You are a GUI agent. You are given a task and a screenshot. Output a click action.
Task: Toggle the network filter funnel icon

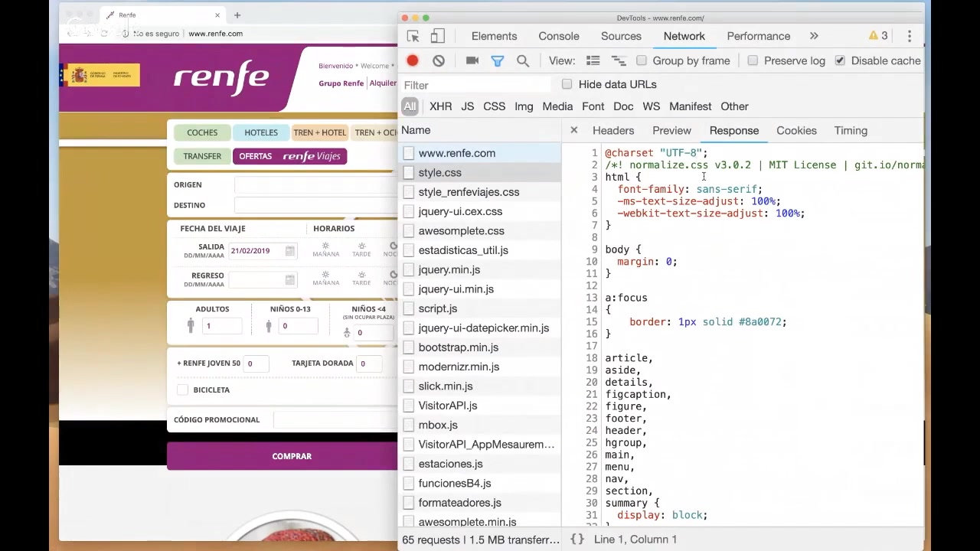point(498,60)
